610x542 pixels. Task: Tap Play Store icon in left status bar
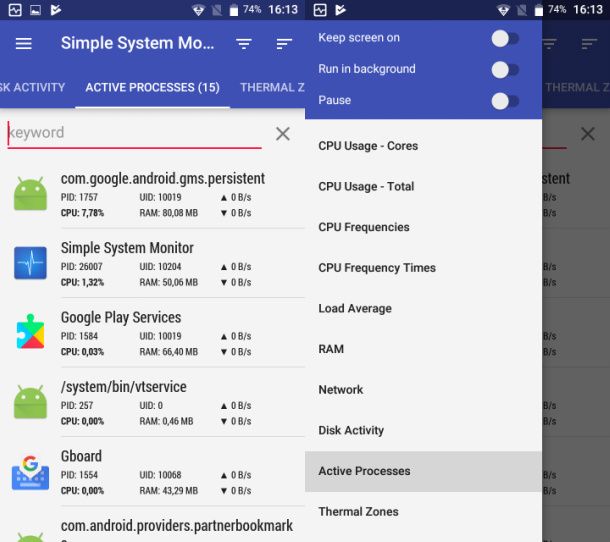click(56, 10)
